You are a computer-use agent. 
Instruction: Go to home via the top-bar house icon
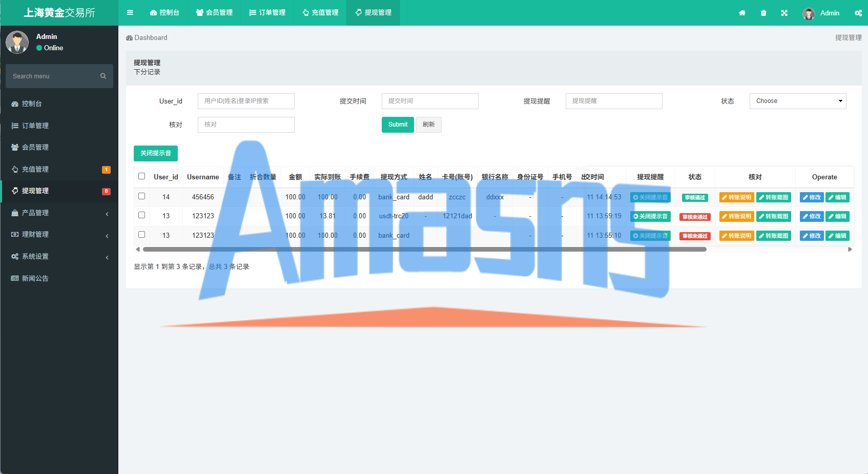[742, 13]
